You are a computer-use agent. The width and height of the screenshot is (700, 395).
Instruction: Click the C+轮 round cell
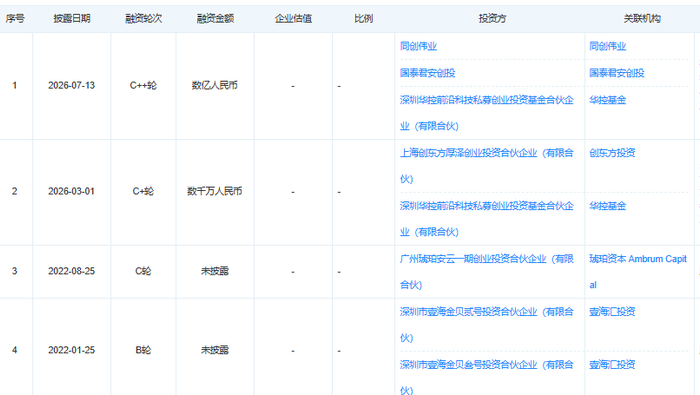coord(143,191)
